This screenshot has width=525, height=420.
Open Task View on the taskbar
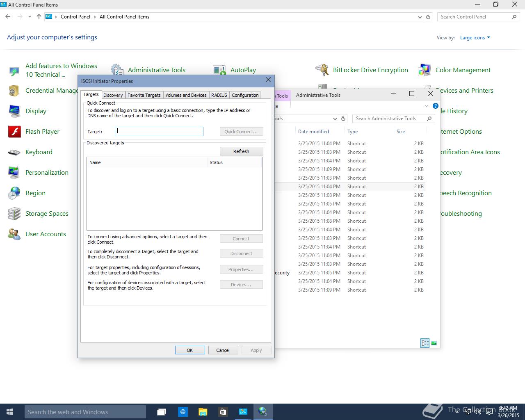click(x=162, y=412)
